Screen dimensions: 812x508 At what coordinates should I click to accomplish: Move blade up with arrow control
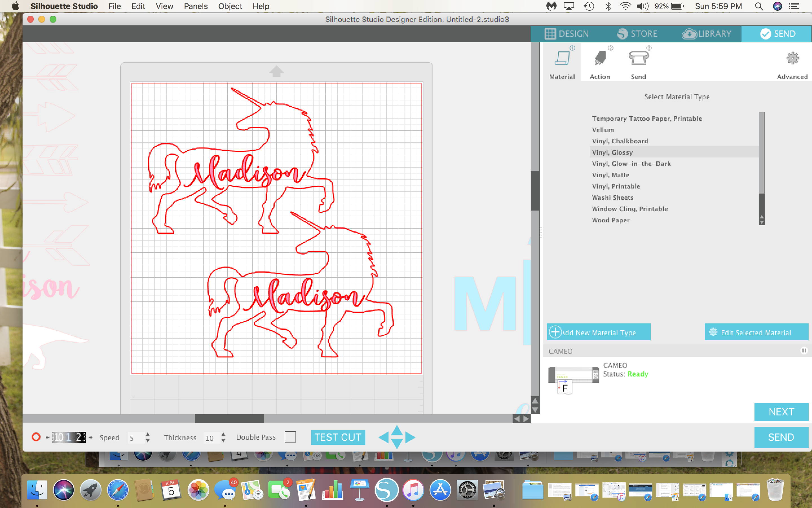(x=397, y=430)
